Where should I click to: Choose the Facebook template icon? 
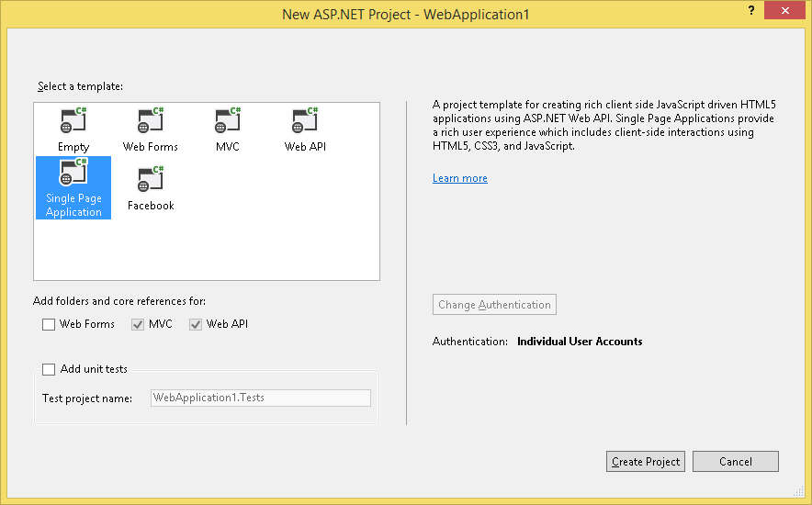coord(151,179)
